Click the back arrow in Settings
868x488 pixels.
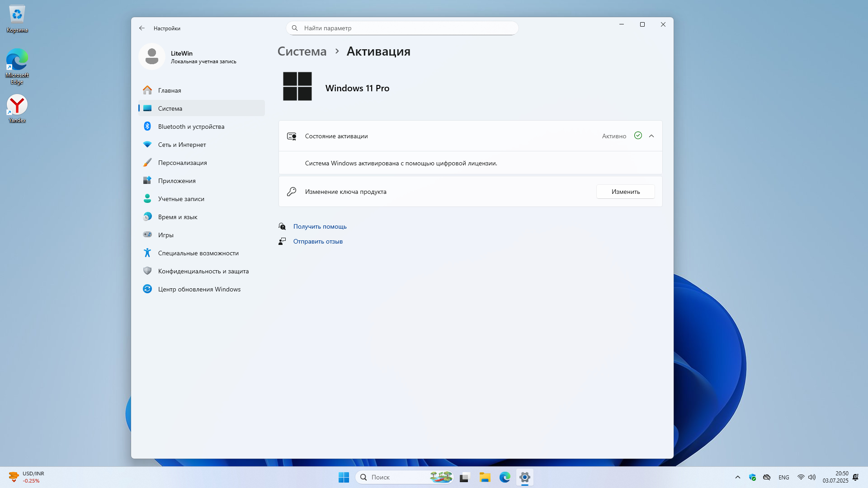(142, 28)
